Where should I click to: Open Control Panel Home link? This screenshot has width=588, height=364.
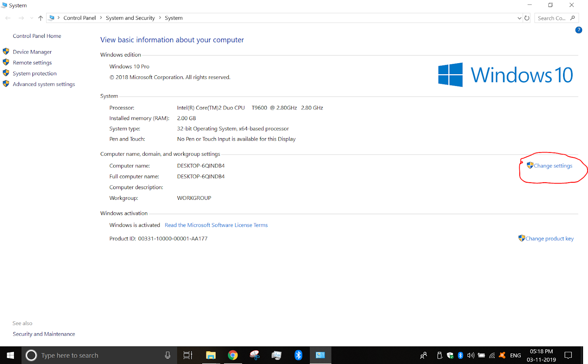37,36
